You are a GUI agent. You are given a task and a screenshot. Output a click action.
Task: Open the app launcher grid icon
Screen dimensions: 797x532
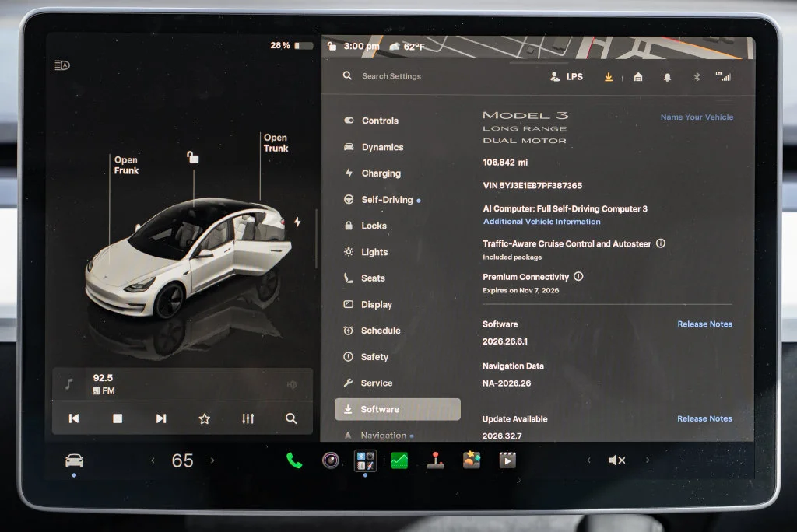366,461
